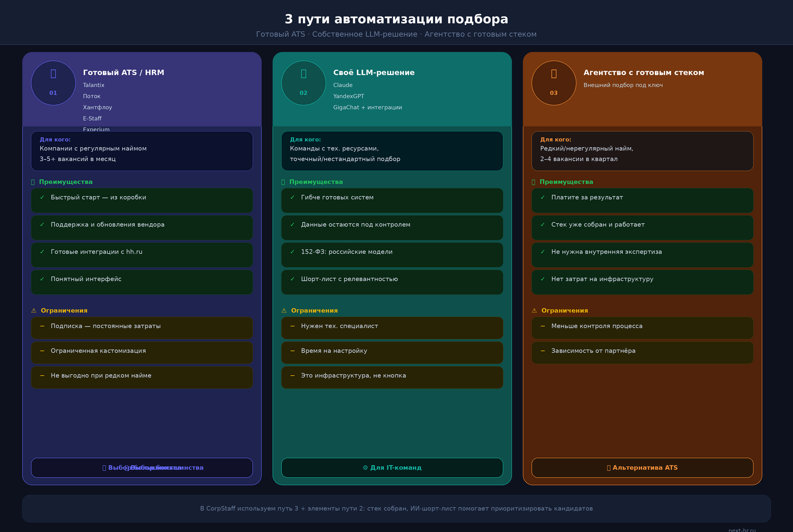
Task: Click 'Для кого' box about тех. ресурсами
Action: click(x=392, y=151)
